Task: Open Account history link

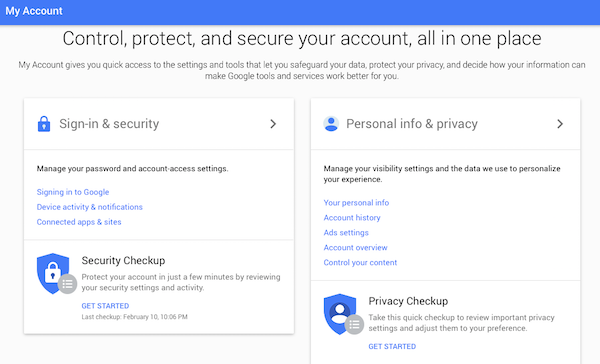Action: (x=352, y=218)
